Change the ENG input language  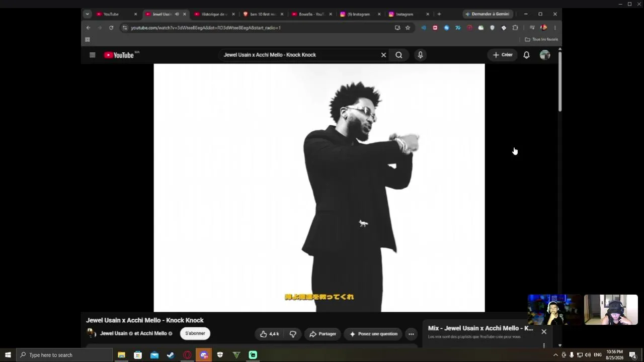[598, 355]
